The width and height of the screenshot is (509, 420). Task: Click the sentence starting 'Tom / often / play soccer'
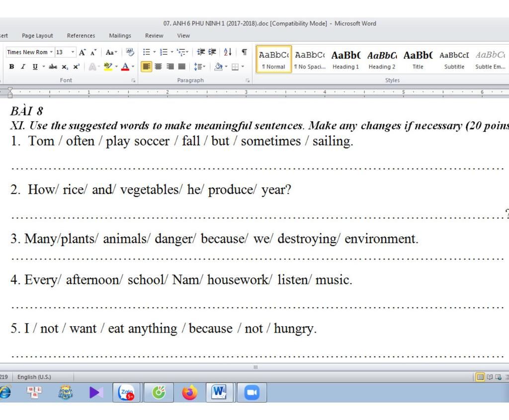[182, 141]
